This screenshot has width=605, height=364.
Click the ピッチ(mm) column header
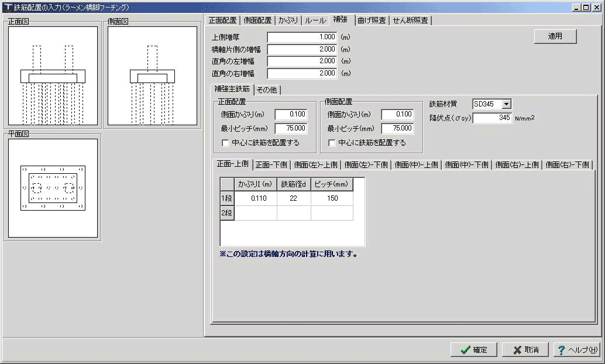(x=332, y=184)
